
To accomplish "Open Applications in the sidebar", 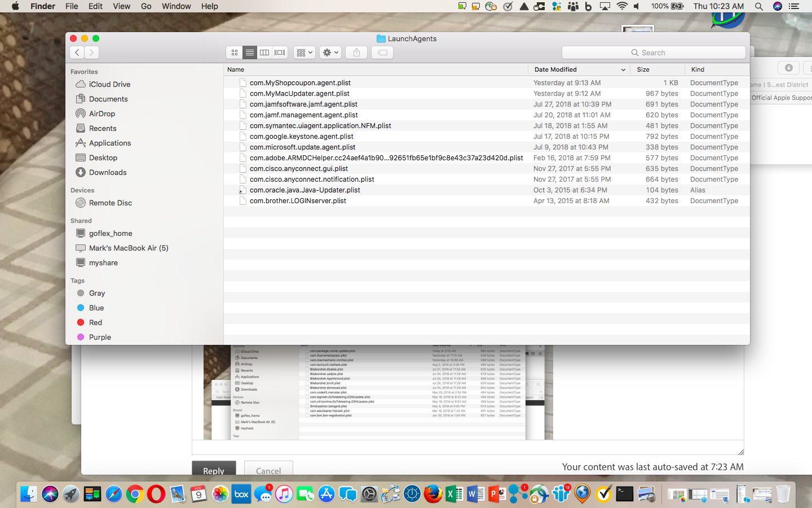I will pyautogui.click(x=110, y=143).
